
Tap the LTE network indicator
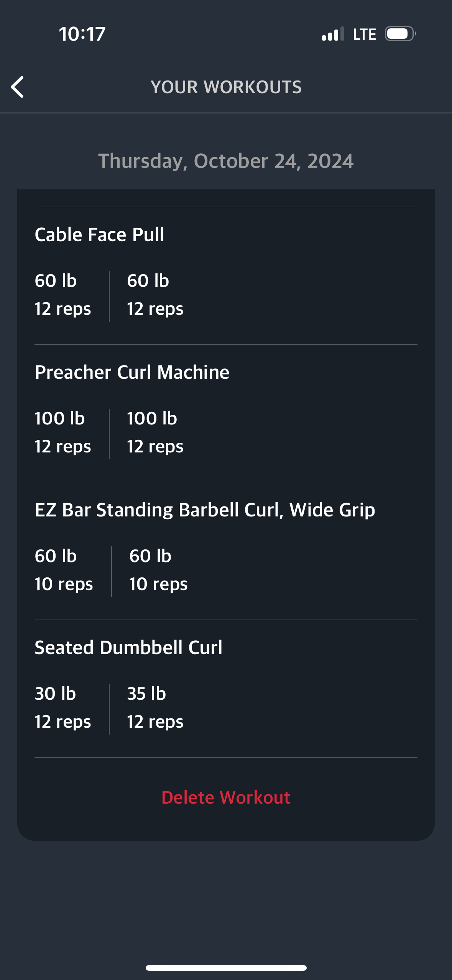point(364,34)
